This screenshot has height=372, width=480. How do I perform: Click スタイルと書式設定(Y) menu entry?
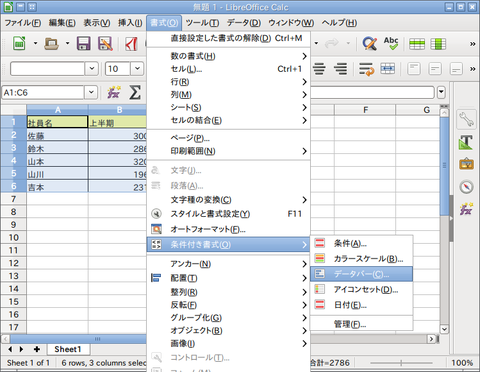[229, 214]
